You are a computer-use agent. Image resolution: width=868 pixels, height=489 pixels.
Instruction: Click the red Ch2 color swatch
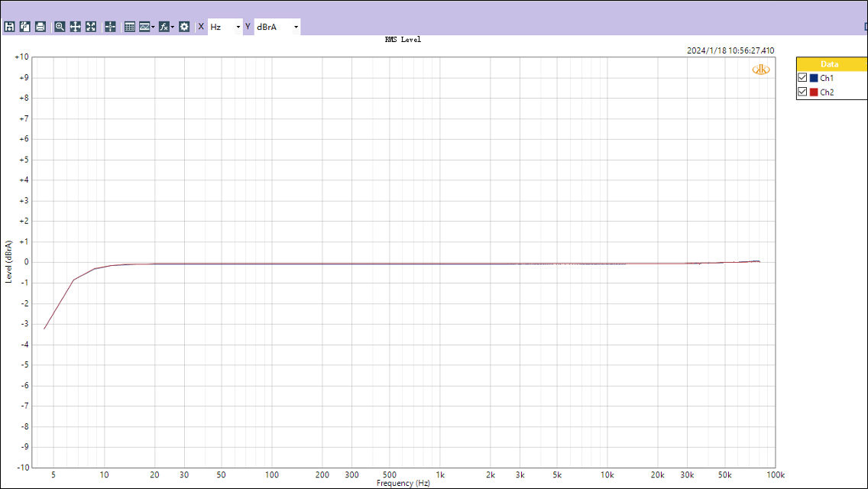pos(814,92)
